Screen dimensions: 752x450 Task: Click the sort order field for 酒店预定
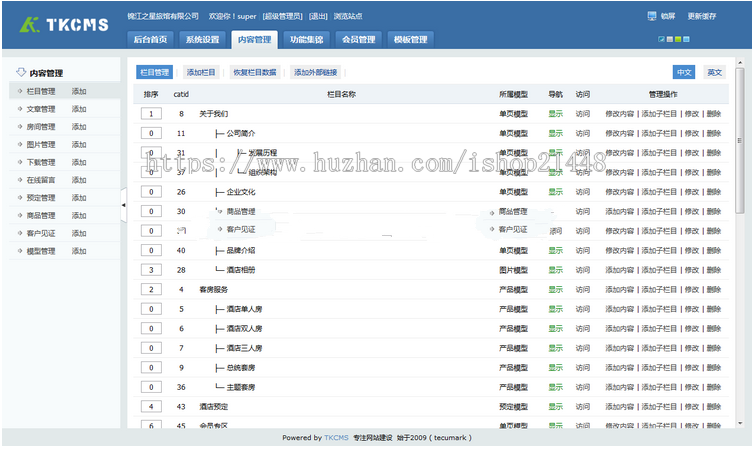click(x=151, y=407)
